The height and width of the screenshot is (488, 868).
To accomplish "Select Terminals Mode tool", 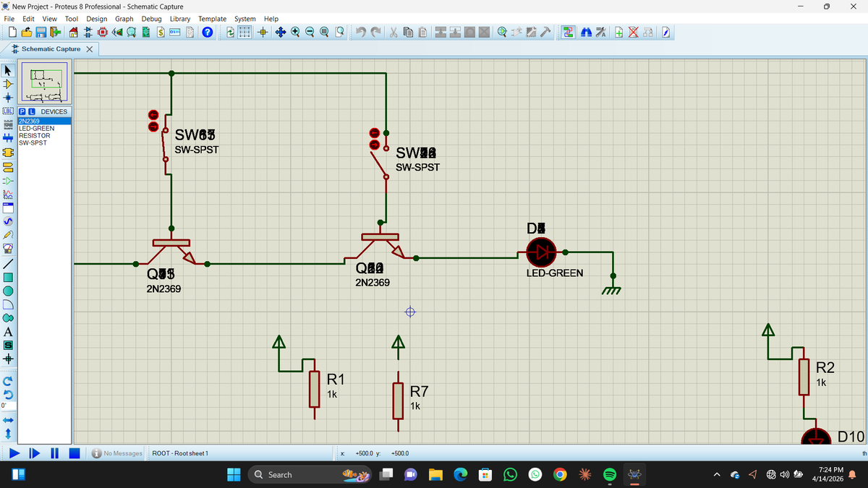I will [8, 166].
